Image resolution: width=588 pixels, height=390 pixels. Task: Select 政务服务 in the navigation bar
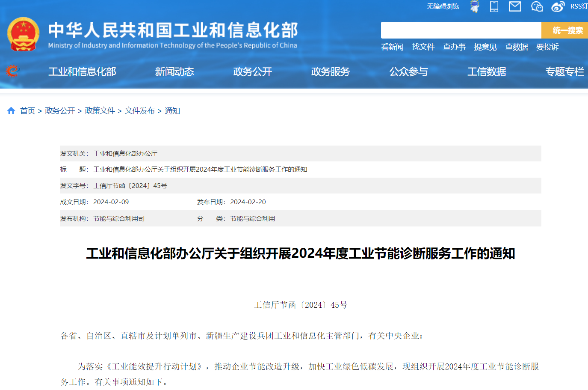click(330, 71)
